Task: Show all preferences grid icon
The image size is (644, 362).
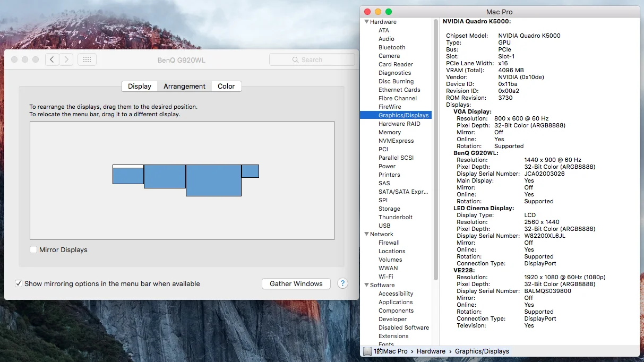Action: pyautogui.click(x=87, y=59)
